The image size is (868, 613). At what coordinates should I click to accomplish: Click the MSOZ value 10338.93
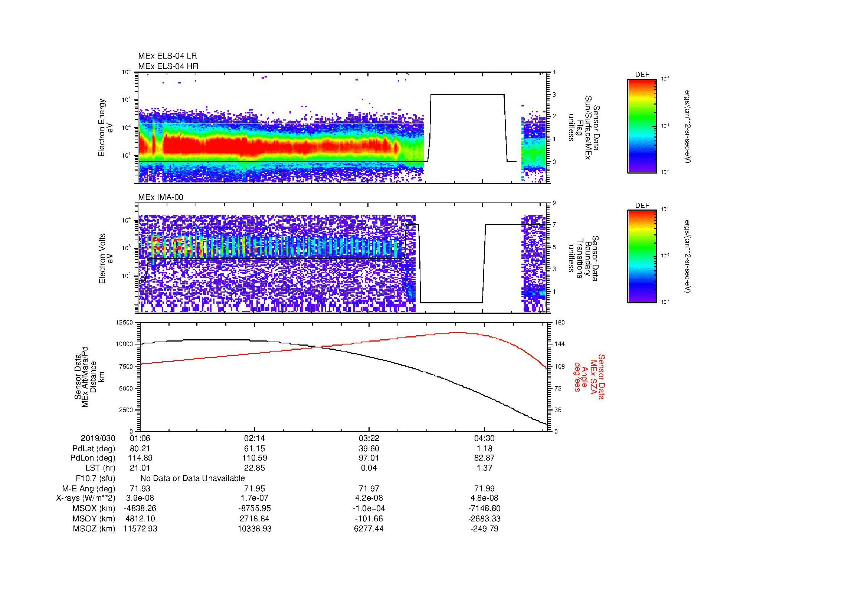[255, 529]
